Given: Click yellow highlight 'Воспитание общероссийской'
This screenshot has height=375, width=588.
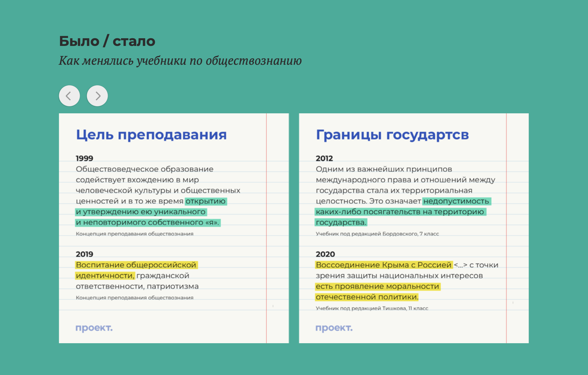Looking at the screenshot, I should 136,265.
